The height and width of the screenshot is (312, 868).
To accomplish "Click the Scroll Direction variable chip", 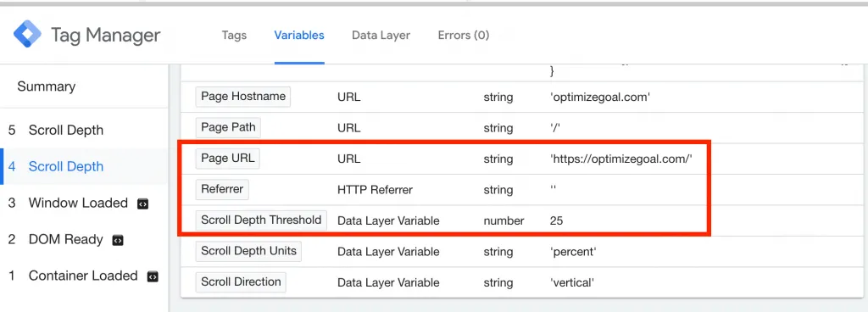I will (241, 282).
